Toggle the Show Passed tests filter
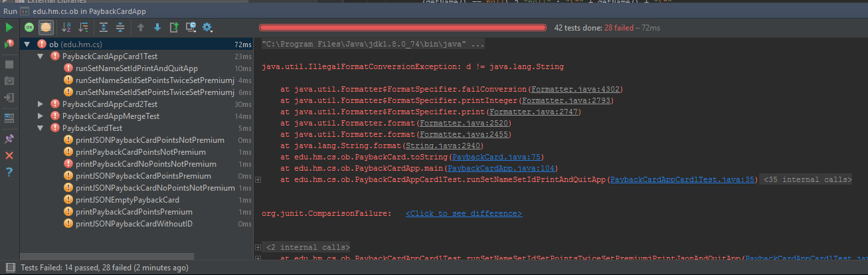 point(29,27)
